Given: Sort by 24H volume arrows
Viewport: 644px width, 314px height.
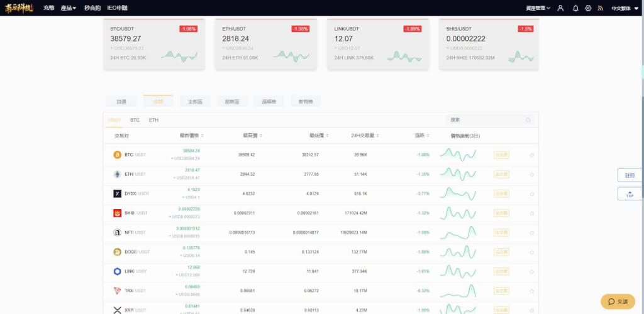Looking at the screenshot, I should 377,136.
